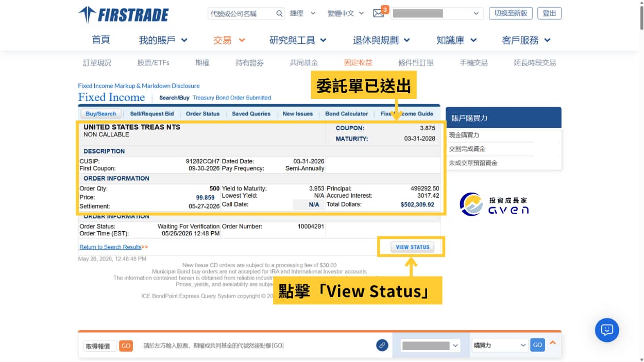Open the 持有證券 submenu
Image resolution: width=644 pixels, height=362 pixels.
pyautogui.click(x=249, y=63)
